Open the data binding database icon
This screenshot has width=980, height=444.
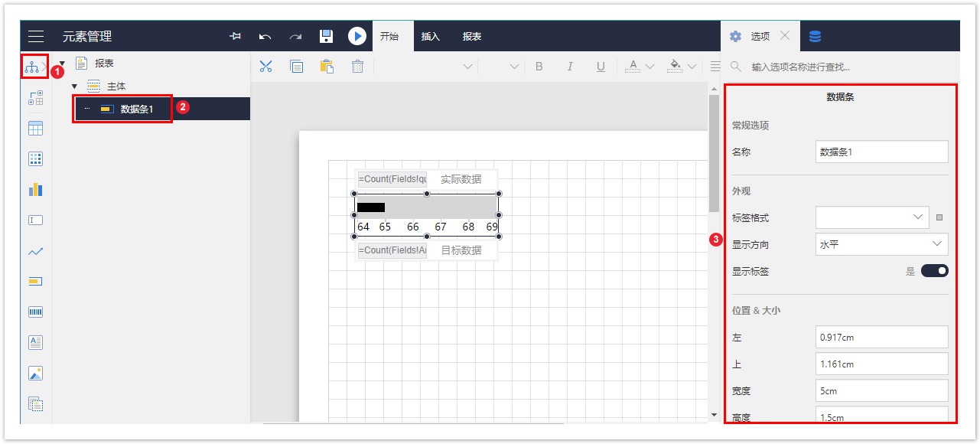point(816,36)
